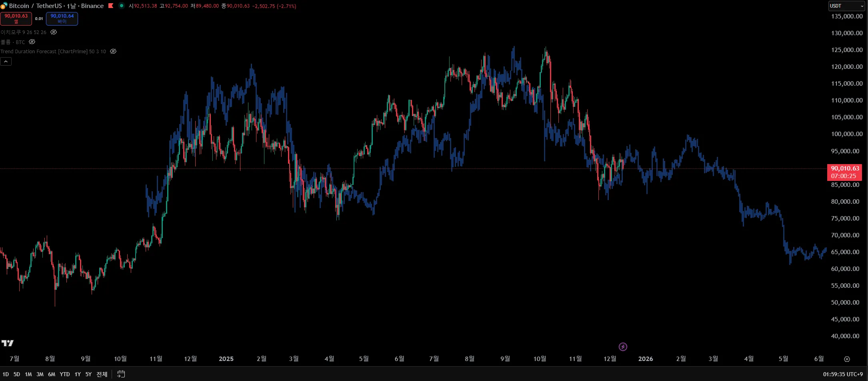Click the purple lightning event marker
The image size is (868, 381).
pyautogui.click(x=623, y=347)
